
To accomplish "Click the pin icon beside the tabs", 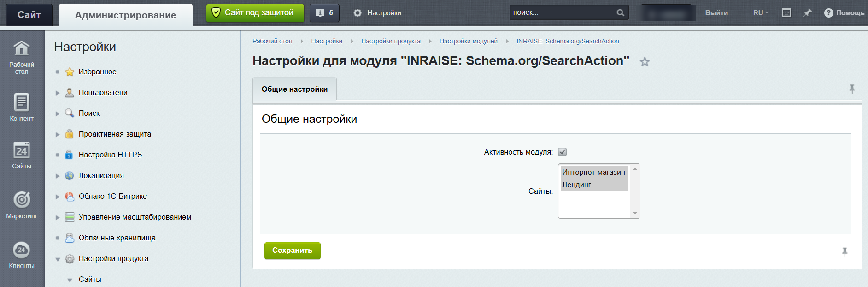I will click(x=852, y=89).
